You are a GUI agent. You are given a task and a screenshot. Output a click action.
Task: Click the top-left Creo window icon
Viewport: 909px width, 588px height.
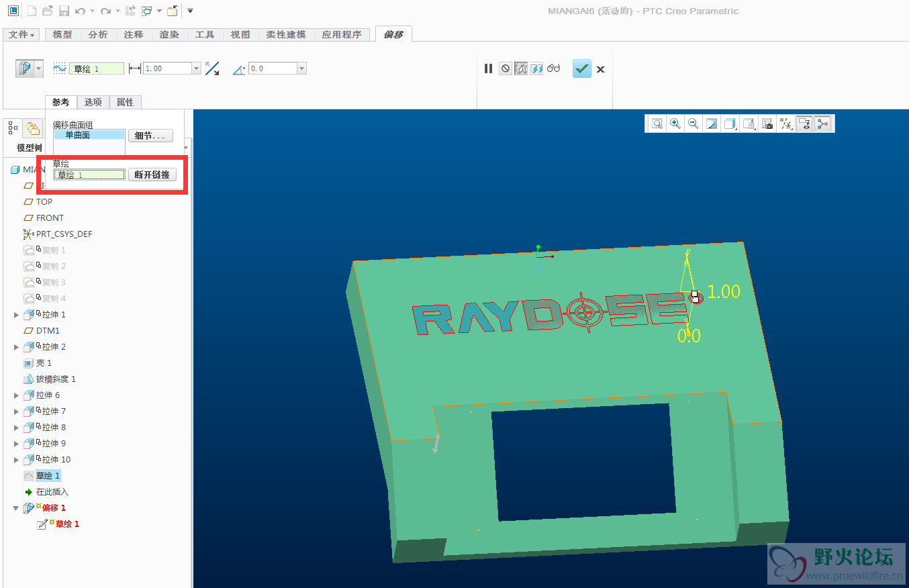tap(13, 11)
